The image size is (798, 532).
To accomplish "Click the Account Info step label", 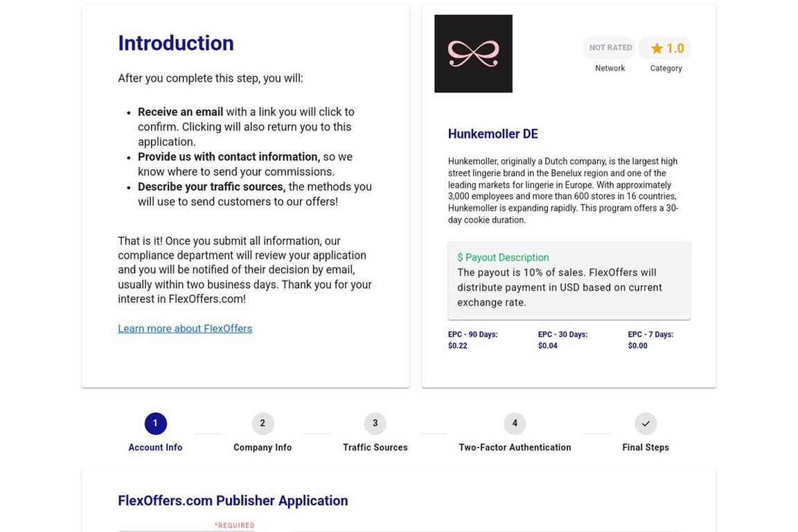I will pyautogui.click(x=155, y=447).
